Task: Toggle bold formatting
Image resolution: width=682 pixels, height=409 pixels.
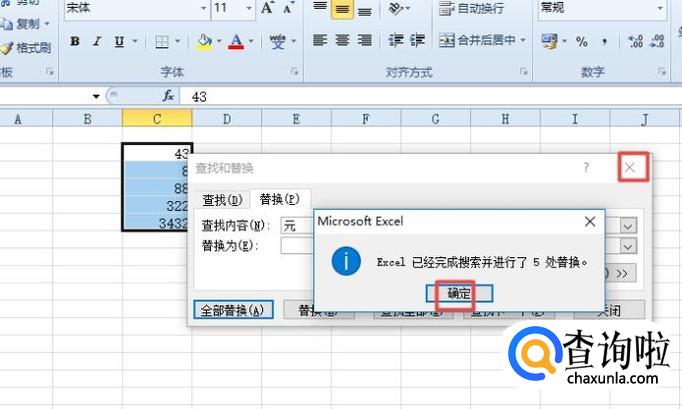Action: click(x=75, y=42)
